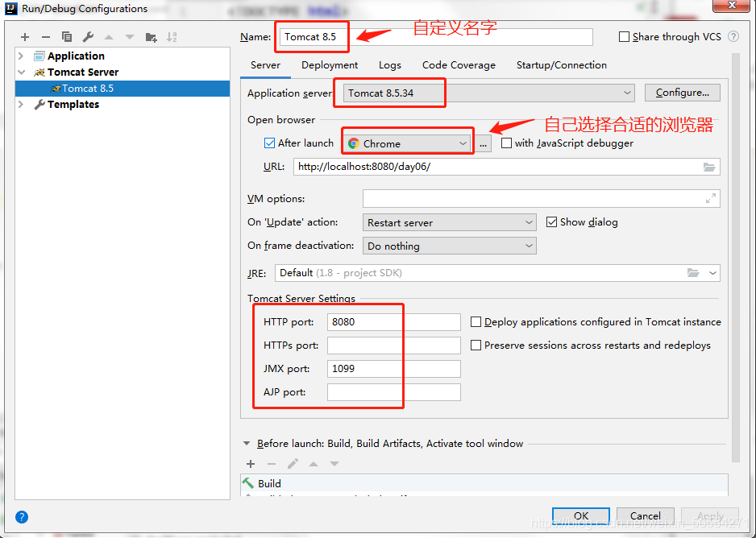Image resolution: width=756 pixels, height=538 pixels.
Task: Toggle the Show dialog checkbox
Action: click(x=551, y=222)
